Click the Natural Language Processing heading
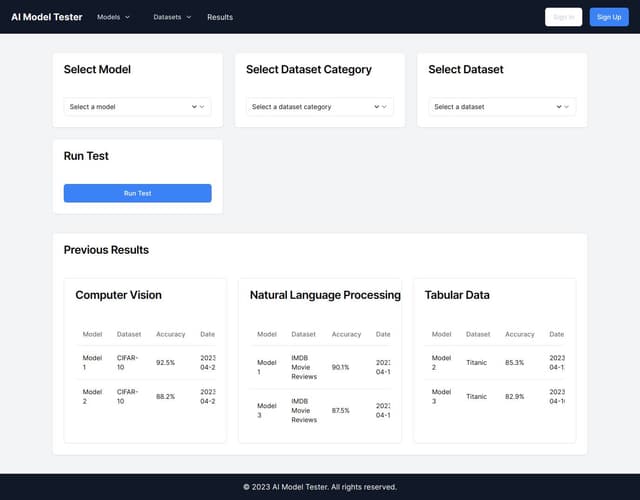The height and width of the screenshot is (500, 640). pyautogui.click(x=325, y=295)
